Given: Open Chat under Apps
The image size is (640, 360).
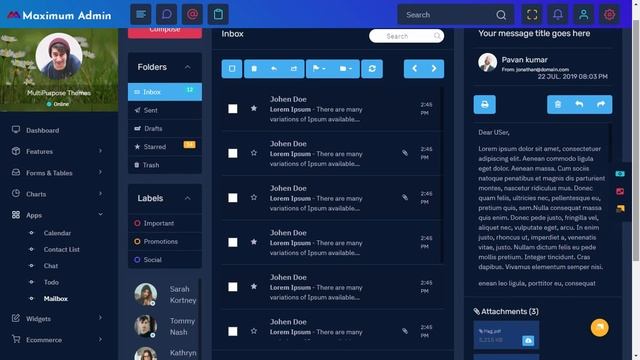Looking at the screenshot, I should [x=51, y=266].
